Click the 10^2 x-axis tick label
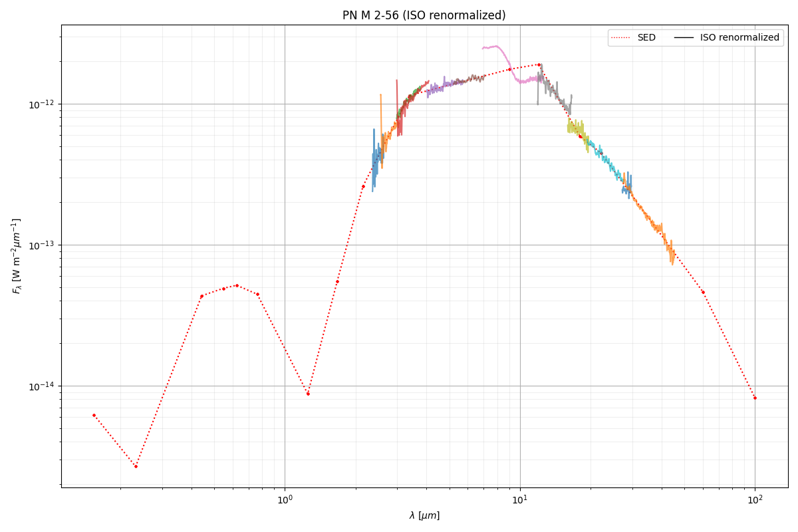 [x=755, y=500]
